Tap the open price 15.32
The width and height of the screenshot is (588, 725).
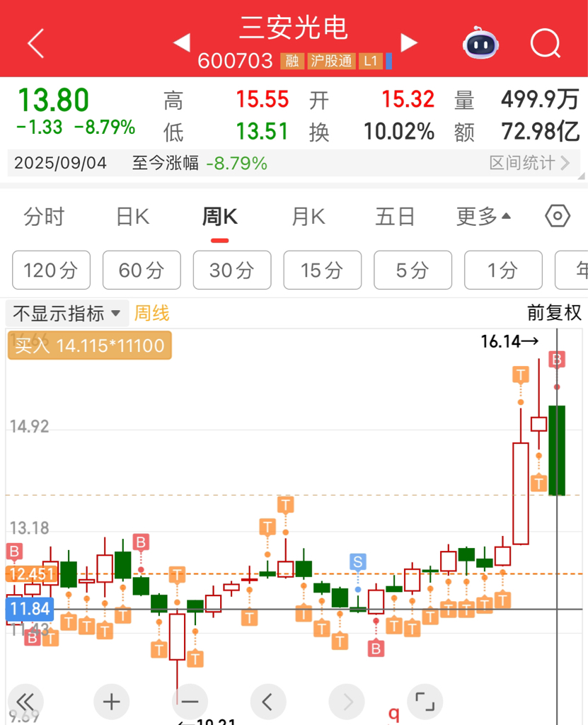coord(408,99)
